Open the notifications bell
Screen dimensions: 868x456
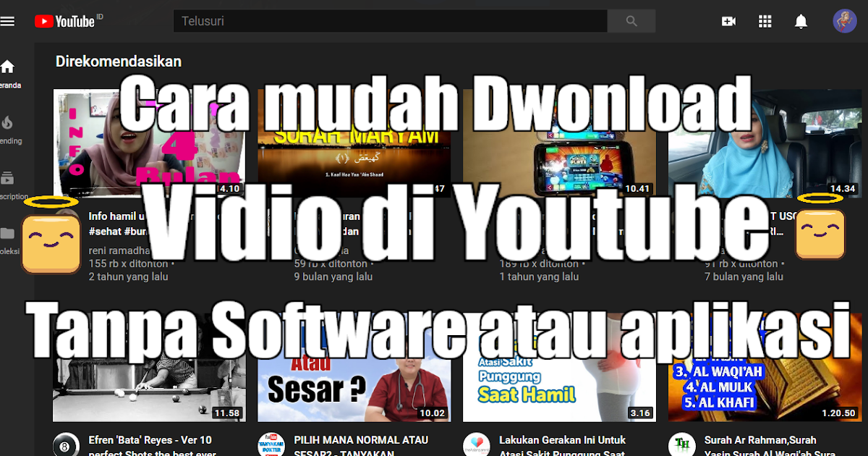[x=801, y=21]
